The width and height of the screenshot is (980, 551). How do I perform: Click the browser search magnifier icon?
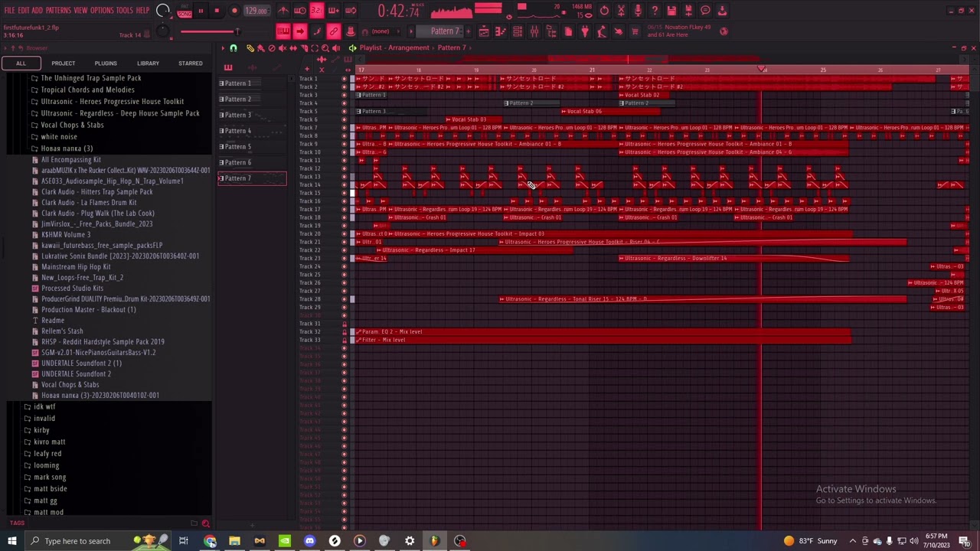pos(205,523)
